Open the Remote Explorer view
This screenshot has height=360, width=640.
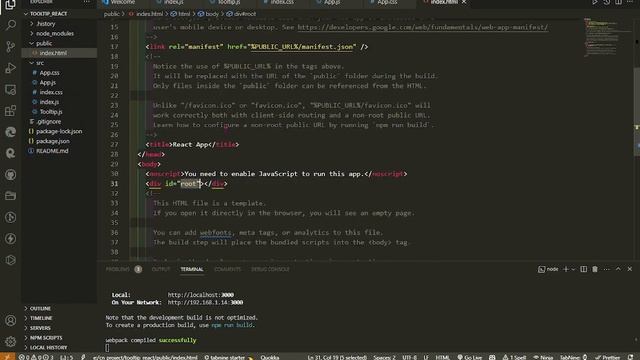pos(11,89)
